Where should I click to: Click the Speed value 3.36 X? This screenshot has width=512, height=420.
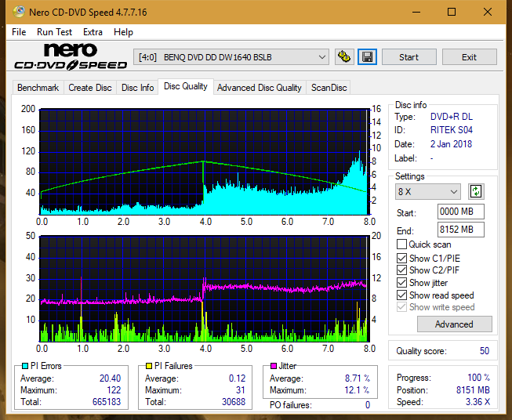478,402
